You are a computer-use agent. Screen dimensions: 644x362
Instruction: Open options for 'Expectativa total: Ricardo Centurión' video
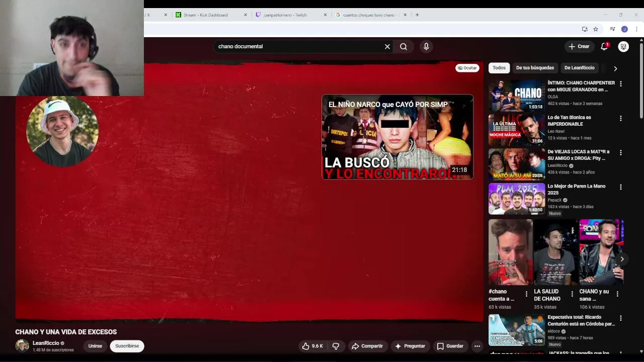tap(620, 318)
